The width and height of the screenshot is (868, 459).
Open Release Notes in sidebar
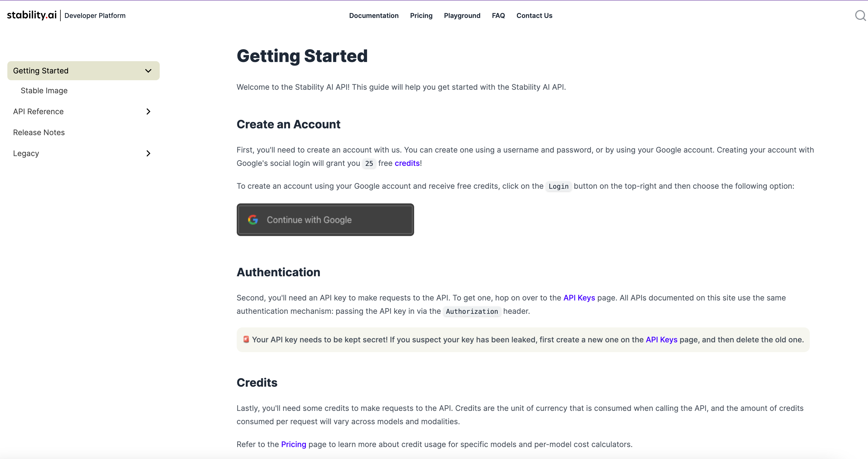[x=39, y=132]
